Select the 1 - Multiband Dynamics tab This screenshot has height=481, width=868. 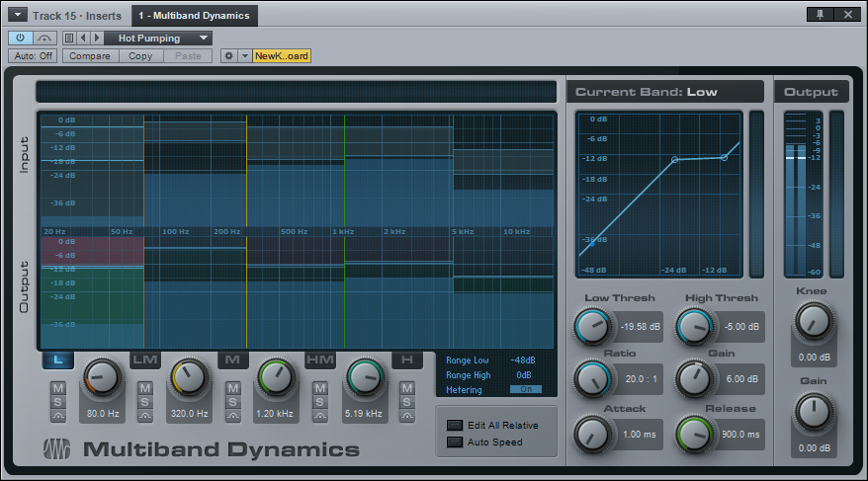coord(195,16)
